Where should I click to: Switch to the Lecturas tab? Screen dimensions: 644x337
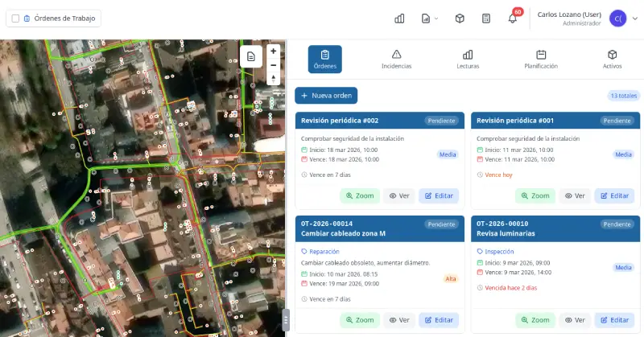pyautogui.click(x=468, y=59)
